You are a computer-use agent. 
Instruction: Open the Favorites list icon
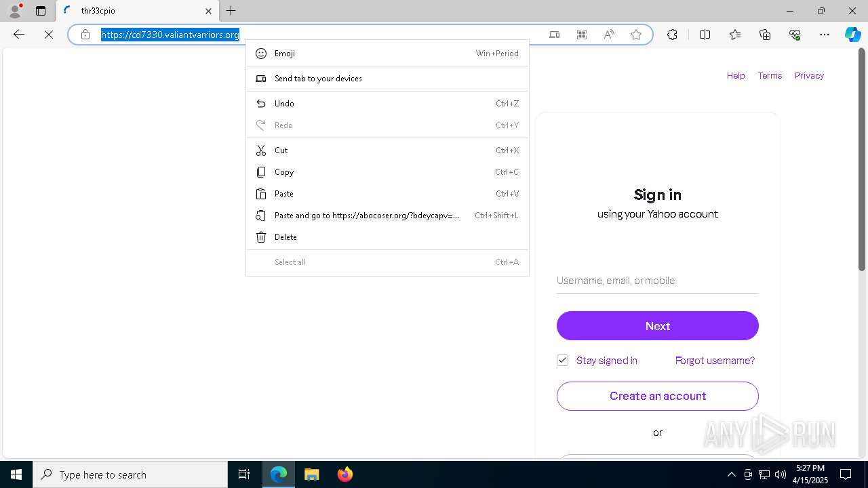(735, 35)
